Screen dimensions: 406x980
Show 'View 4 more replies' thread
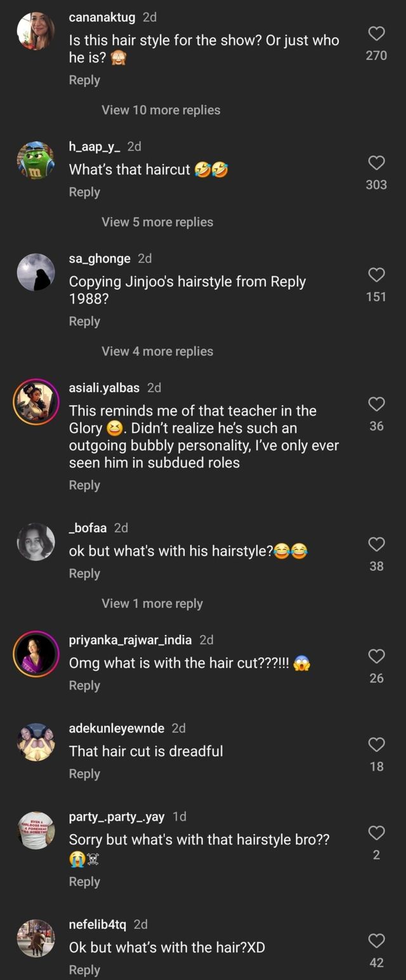(157, 351)
